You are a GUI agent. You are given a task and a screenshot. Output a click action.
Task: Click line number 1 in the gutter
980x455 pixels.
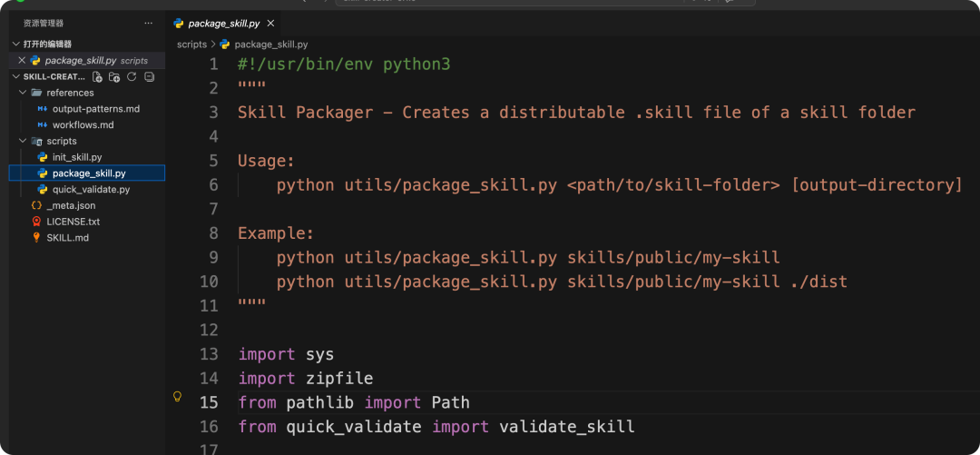214,64
